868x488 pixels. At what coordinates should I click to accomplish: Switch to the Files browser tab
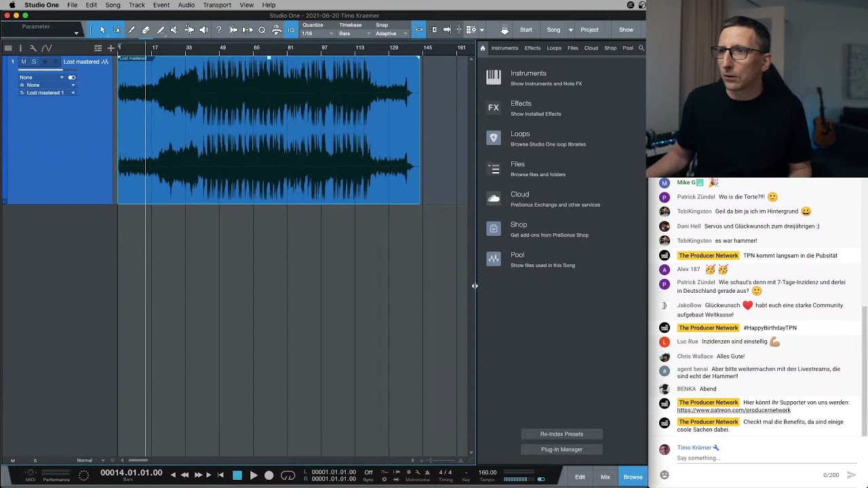point(573,48)
